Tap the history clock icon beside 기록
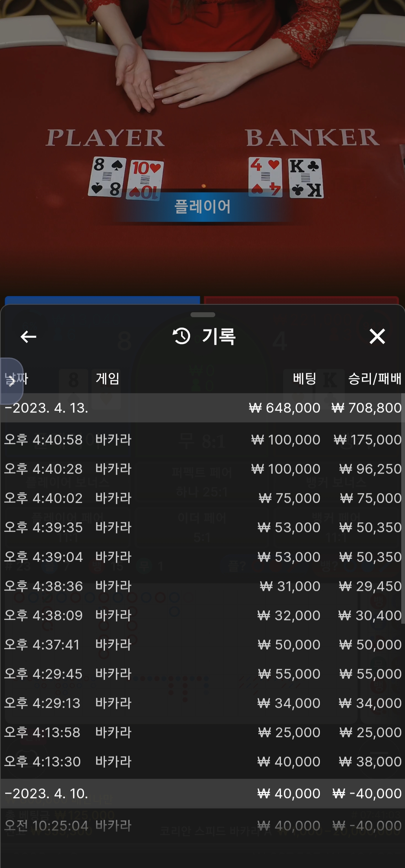Screen dimensions: 405x868 [181, 336]
